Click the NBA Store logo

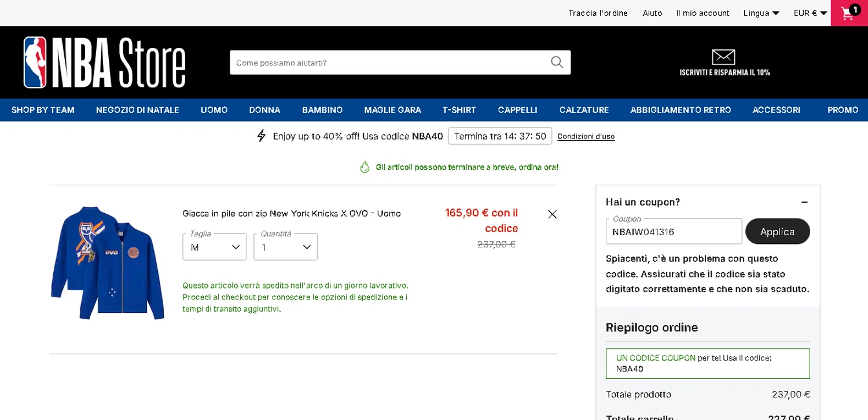[104, 63]
